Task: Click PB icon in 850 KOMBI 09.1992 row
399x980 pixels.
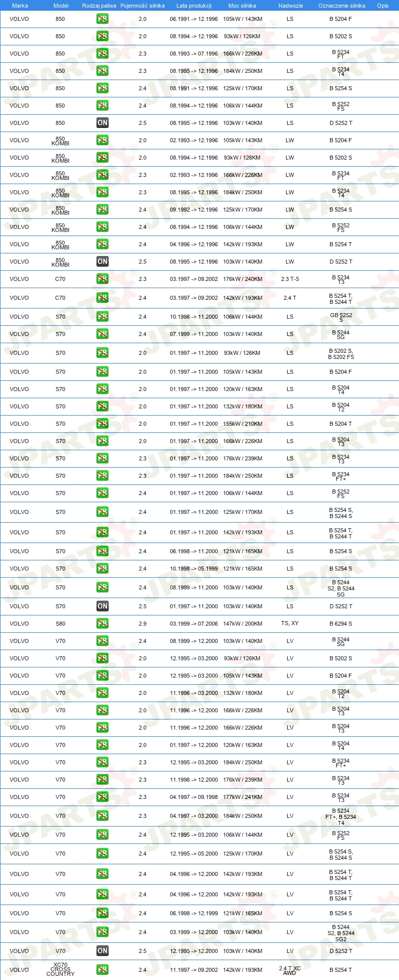Action: (103, 210)
